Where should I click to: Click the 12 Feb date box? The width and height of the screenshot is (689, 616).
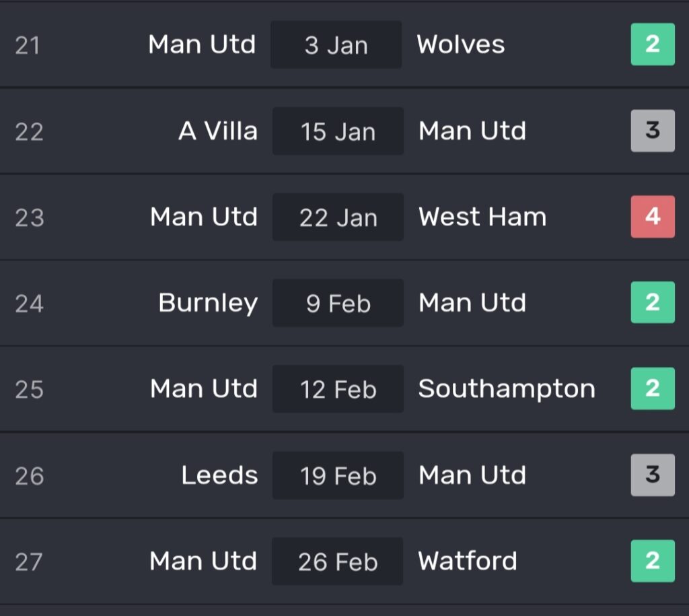[338, 390]
